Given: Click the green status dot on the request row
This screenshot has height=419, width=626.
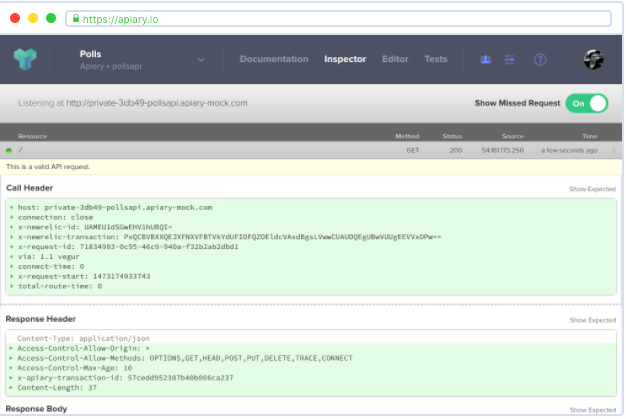Looking at the screenshot, I should (9, 150).
